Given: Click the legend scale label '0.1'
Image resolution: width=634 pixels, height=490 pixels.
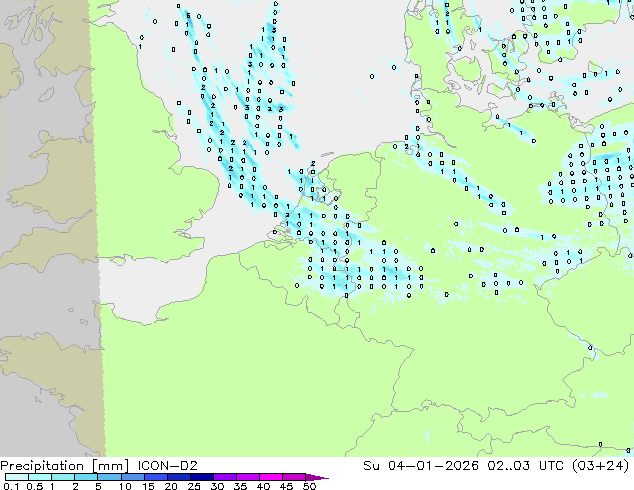Looking at the screenshot, I should 11,486.
